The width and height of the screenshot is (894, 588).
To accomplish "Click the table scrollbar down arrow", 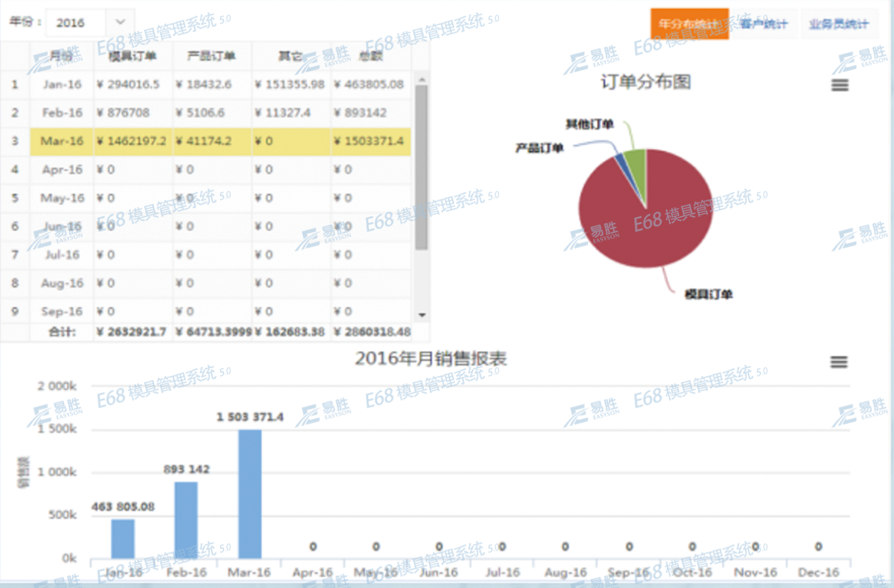I will point(422,315).
